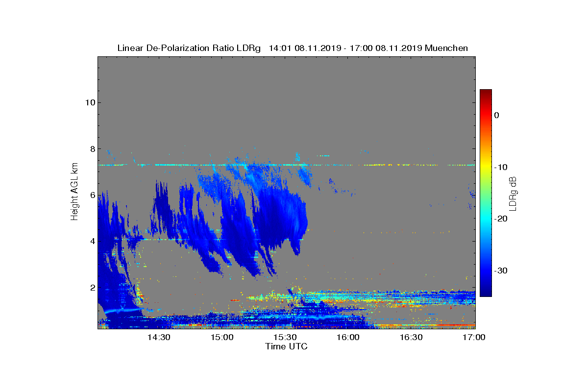588x392 pixels.
Task: Click the plot title 'Linear De-Polarization Ratio LDRg'
Action: pyautogui.click(x=190, y=48)
